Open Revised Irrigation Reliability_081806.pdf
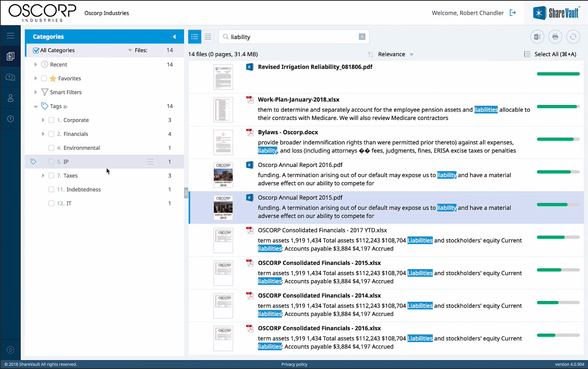 click(315, 67)
